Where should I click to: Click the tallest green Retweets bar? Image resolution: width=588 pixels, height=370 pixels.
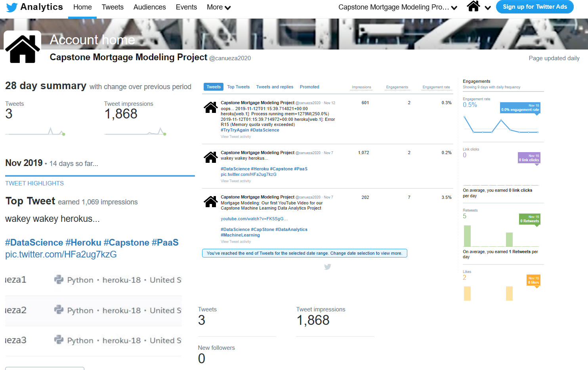[x=467, y=236]
